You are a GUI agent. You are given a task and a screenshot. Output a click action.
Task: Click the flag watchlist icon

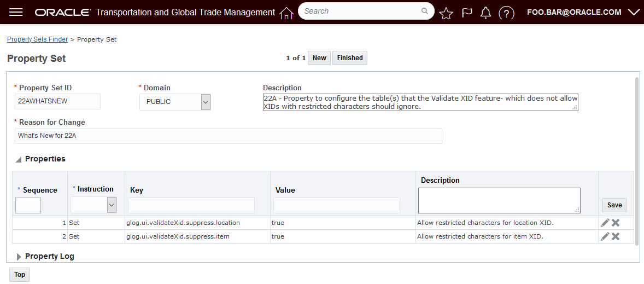pos(466,13)
